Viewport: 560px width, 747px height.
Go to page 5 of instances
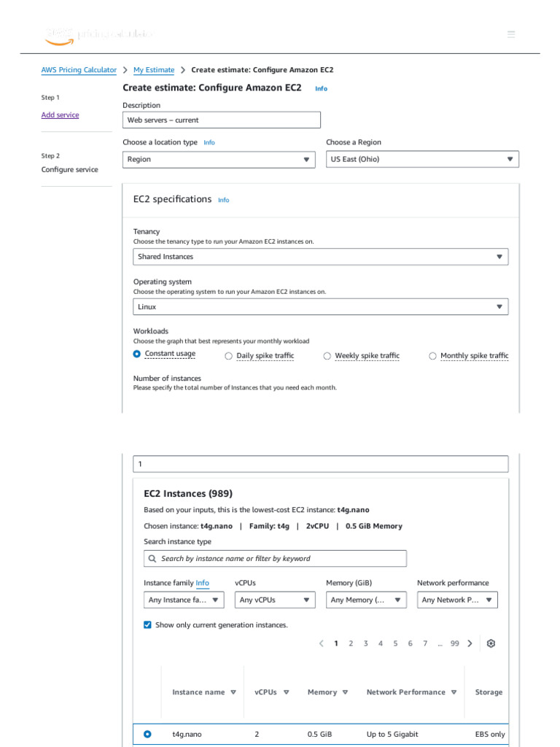[395, 643]
